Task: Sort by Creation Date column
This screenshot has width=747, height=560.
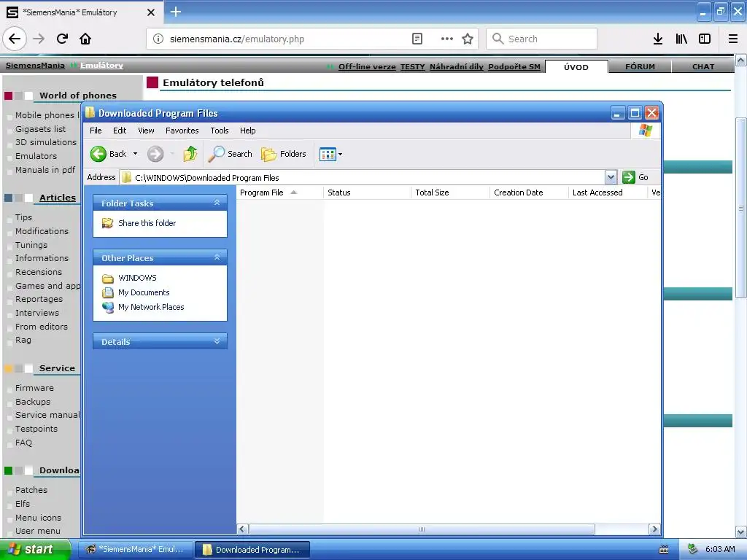Action: (x=530, y=192)
